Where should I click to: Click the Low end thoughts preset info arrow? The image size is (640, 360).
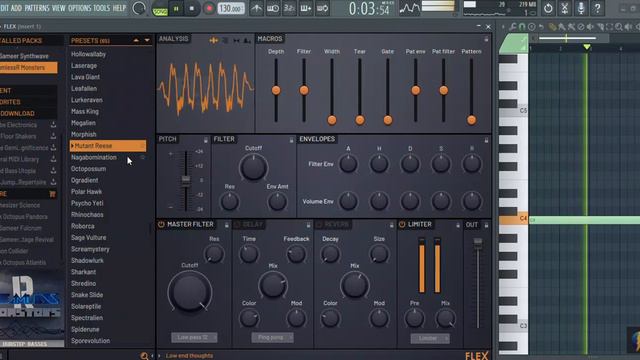pyautogui.click(x=159, y=356)
